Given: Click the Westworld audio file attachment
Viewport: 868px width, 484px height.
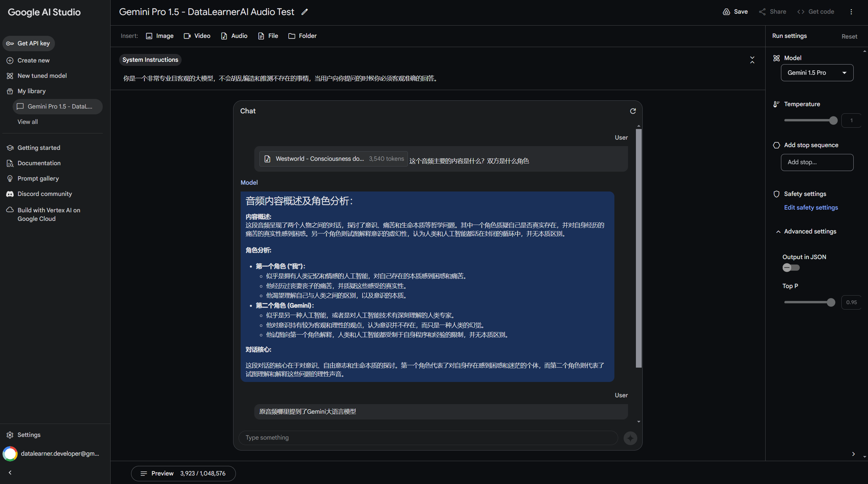Looking at the screenshot, I should (x=333, y=159).
